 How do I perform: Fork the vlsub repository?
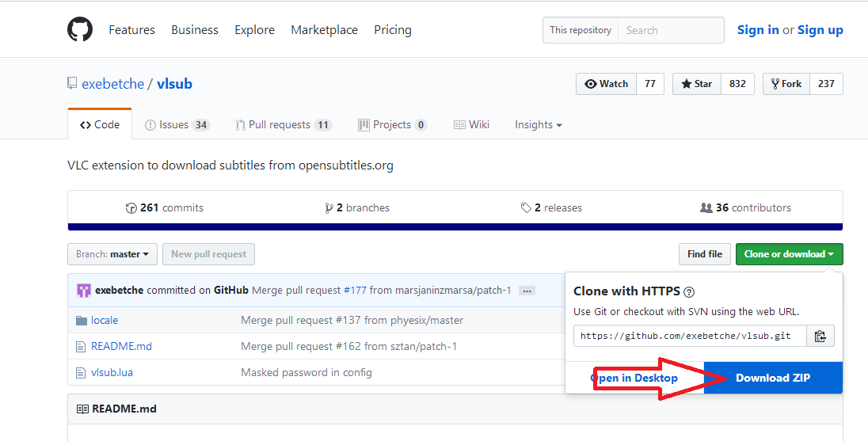click(786, 84)
